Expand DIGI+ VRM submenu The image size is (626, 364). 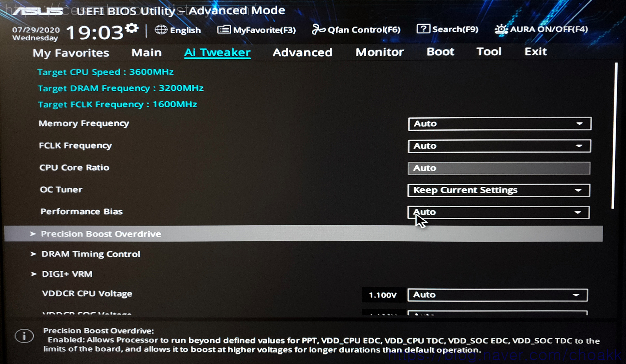coord(67,274)
